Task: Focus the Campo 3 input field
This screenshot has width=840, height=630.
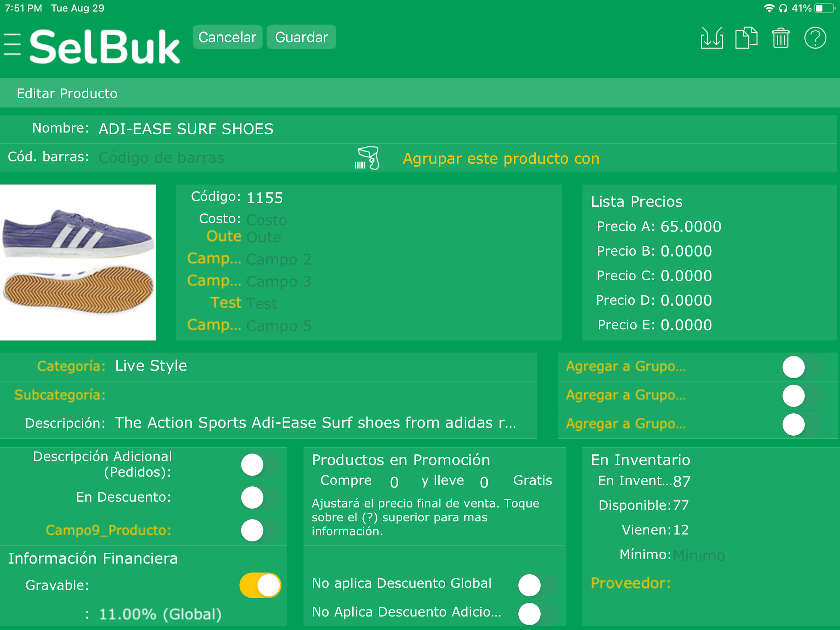Action: click(x=402, y=281)
